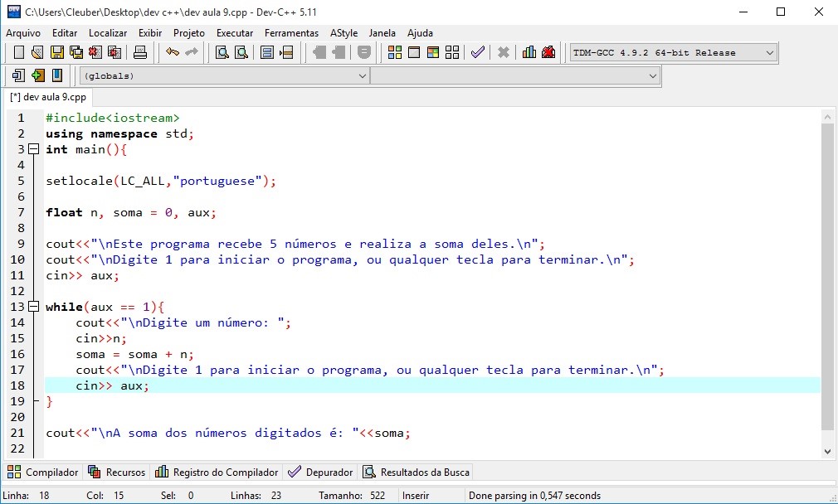
Task: Open the TDM-GCC compiler set dropdown
Action: pos(674,53)
